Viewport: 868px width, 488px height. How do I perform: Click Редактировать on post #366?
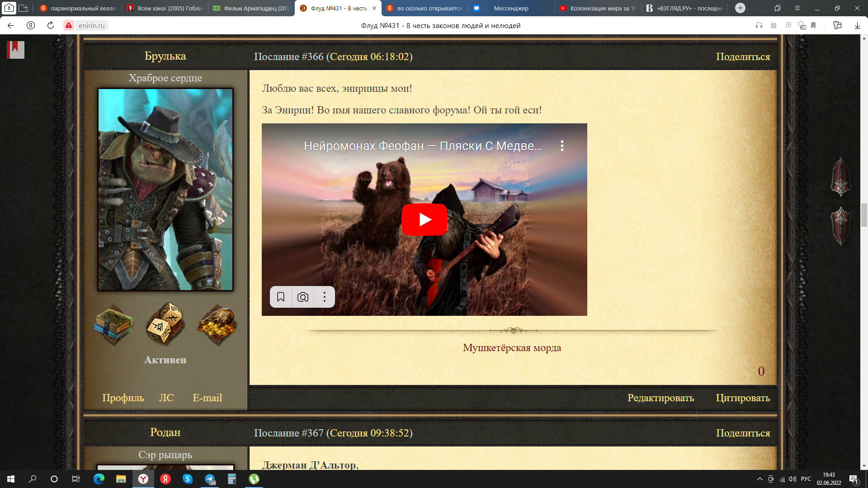click(660, 398)
